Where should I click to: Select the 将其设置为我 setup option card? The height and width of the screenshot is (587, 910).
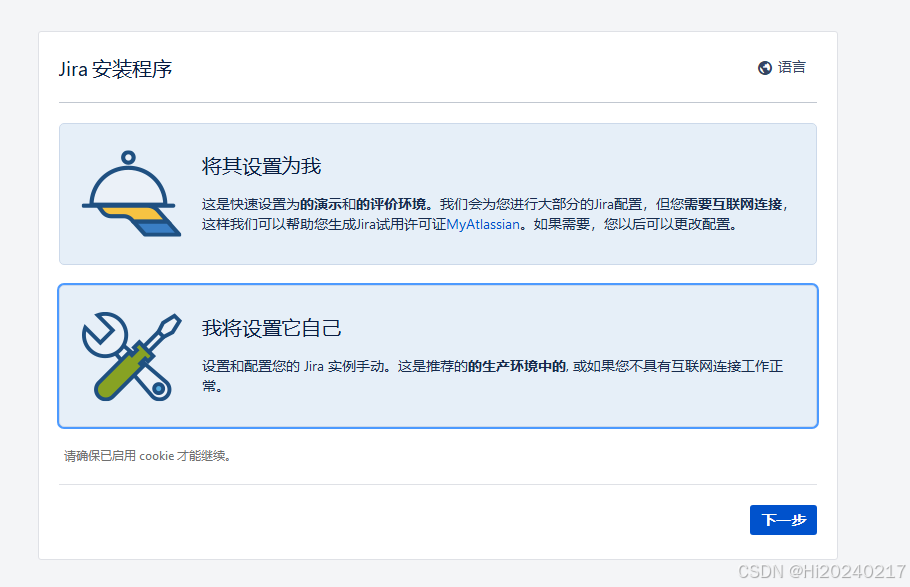click(438, 194)
